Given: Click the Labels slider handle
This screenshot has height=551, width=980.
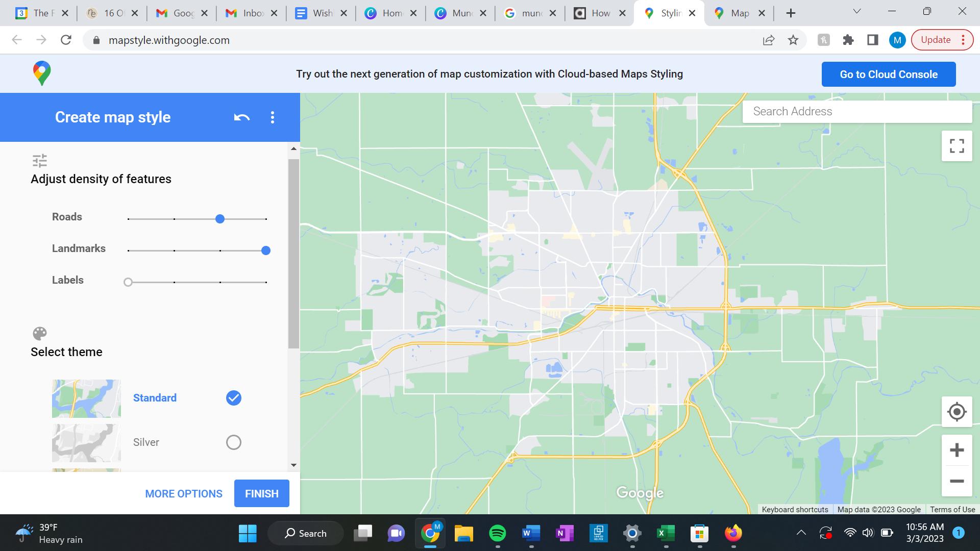Looking at the screenshot, I should click(x=128, y=282).
